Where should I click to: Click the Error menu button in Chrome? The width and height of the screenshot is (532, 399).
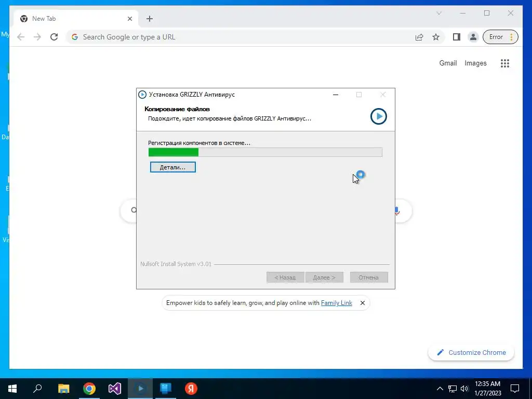[x=500, y=37]
